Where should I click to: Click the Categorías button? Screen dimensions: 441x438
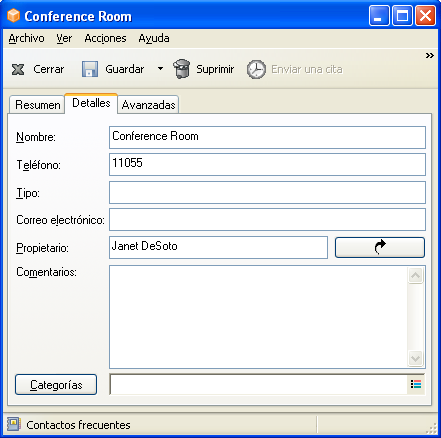56,385
